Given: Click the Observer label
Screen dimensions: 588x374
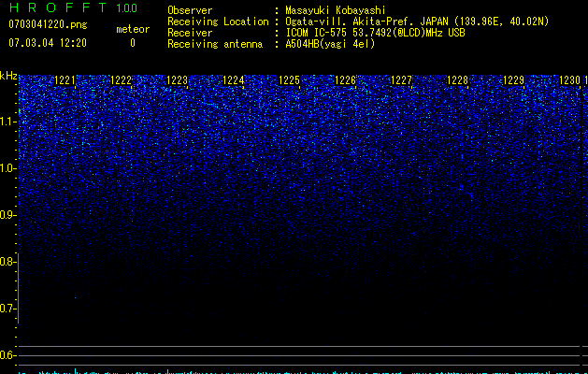Looking at the screenshot, I should click(190, 10).
